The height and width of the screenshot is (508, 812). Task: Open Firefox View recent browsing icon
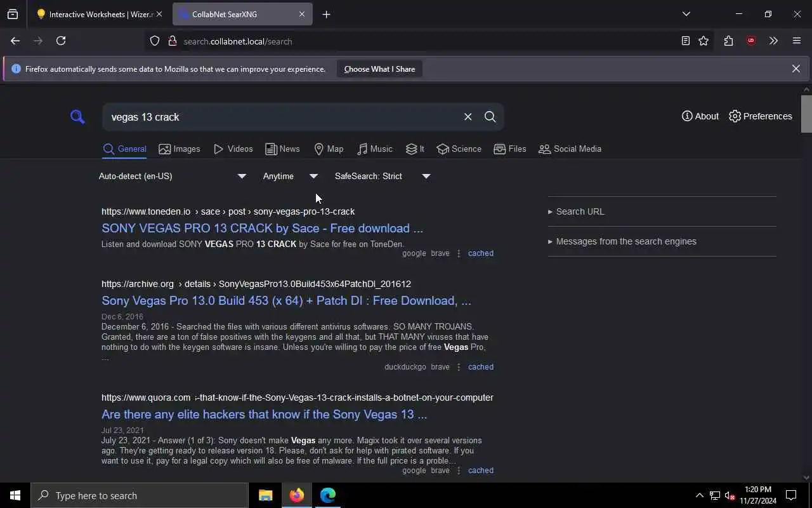[13, 14]
